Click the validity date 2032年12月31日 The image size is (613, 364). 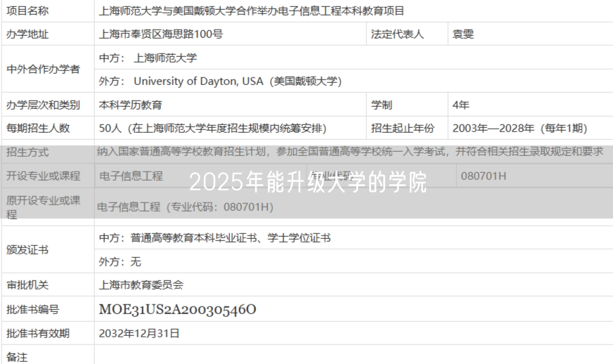click(139, 333)
